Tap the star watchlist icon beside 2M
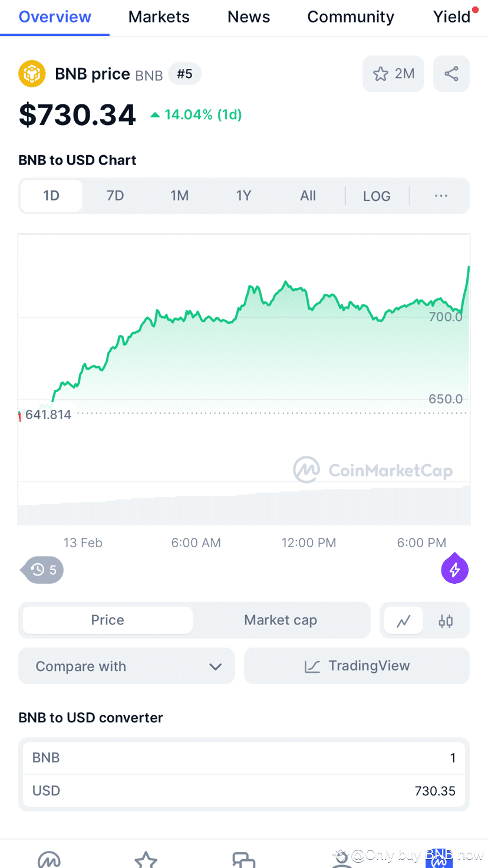The width and height of the screenshot is (488, 868). click(x=381, y=74)
